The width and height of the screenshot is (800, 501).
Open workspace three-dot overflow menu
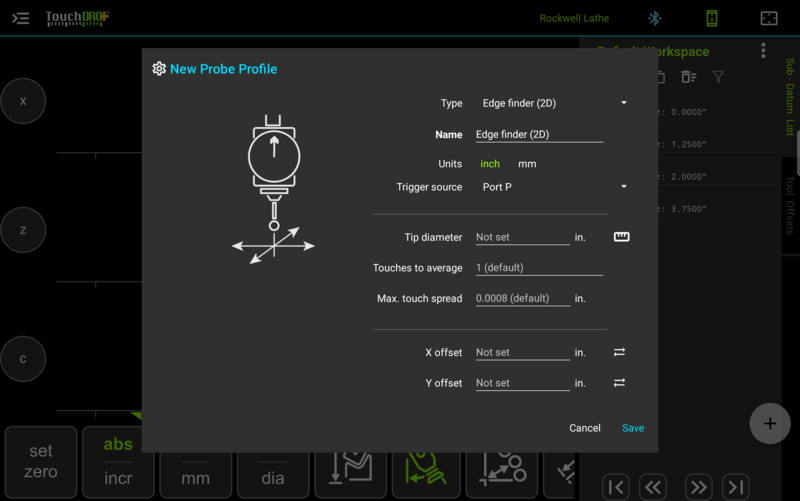coord(763,51)
